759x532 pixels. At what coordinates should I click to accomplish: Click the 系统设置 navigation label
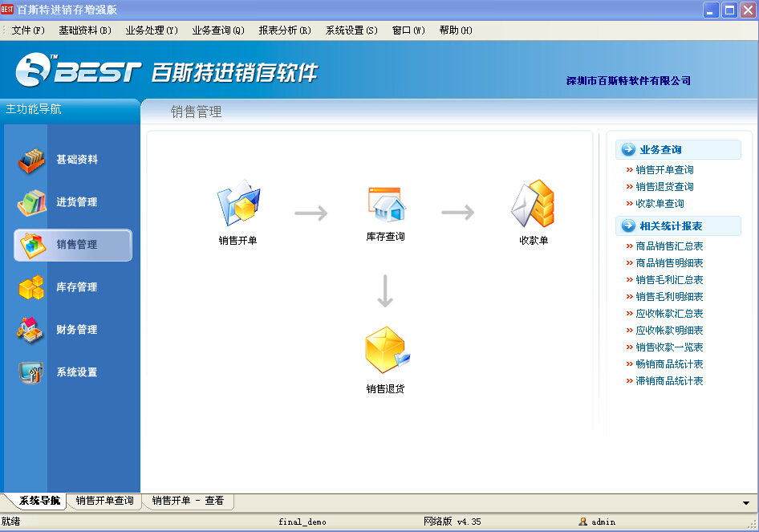pyautogui.click(x=77, y=372)
